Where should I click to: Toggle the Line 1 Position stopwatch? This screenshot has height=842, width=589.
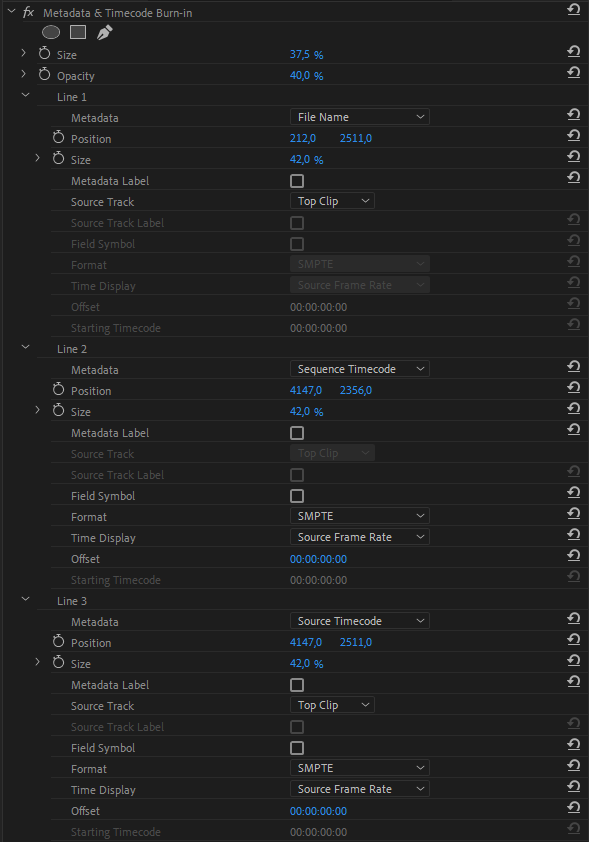coord(59,137)
